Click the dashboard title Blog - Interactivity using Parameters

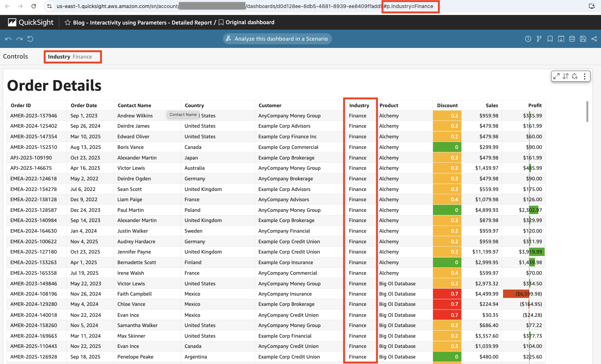coord(142,23)
